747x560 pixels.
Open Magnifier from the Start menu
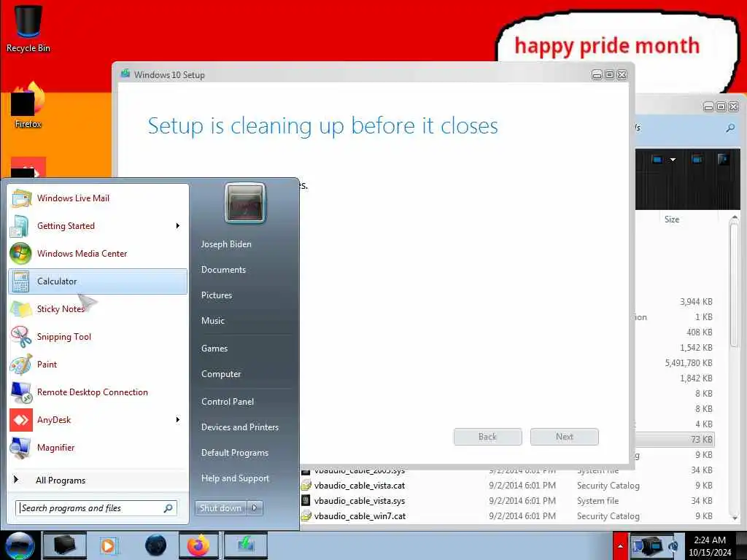[x=98, y=448]
